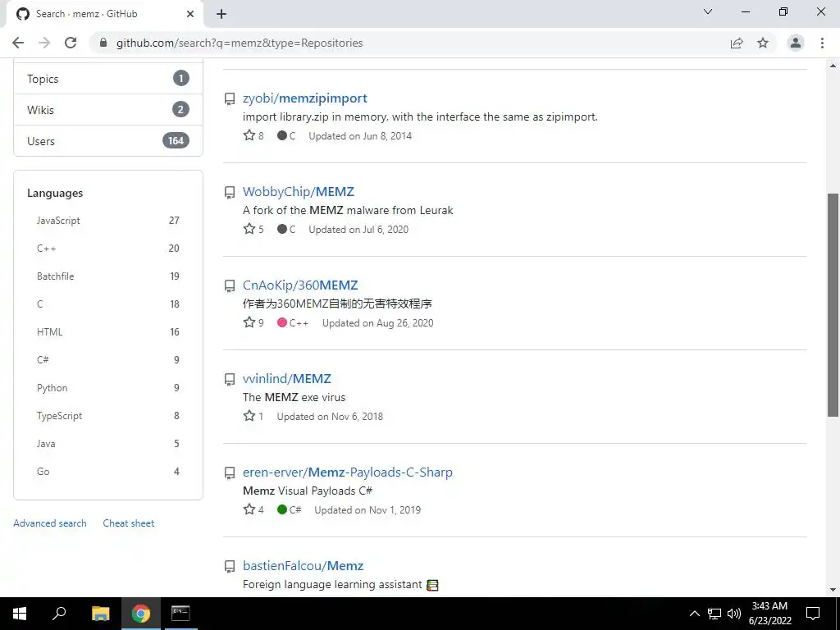Filter results by TypeScript language
The width and height of the screenshot is (840, 630).
click(x=108, y=415)
